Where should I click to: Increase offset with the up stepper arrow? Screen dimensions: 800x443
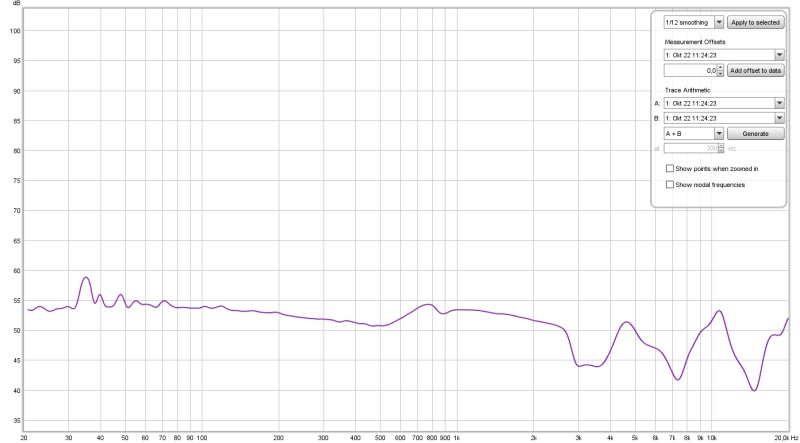[x=721, y=68]
